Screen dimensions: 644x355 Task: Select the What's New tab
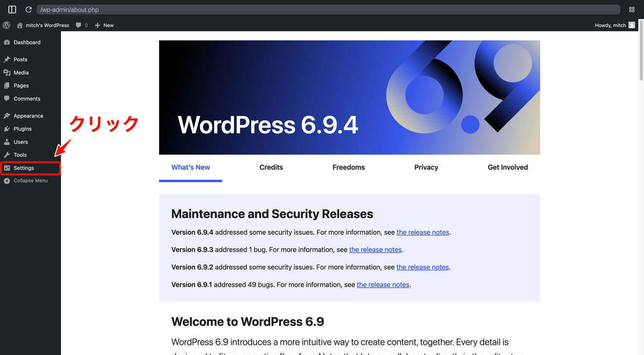191,167
